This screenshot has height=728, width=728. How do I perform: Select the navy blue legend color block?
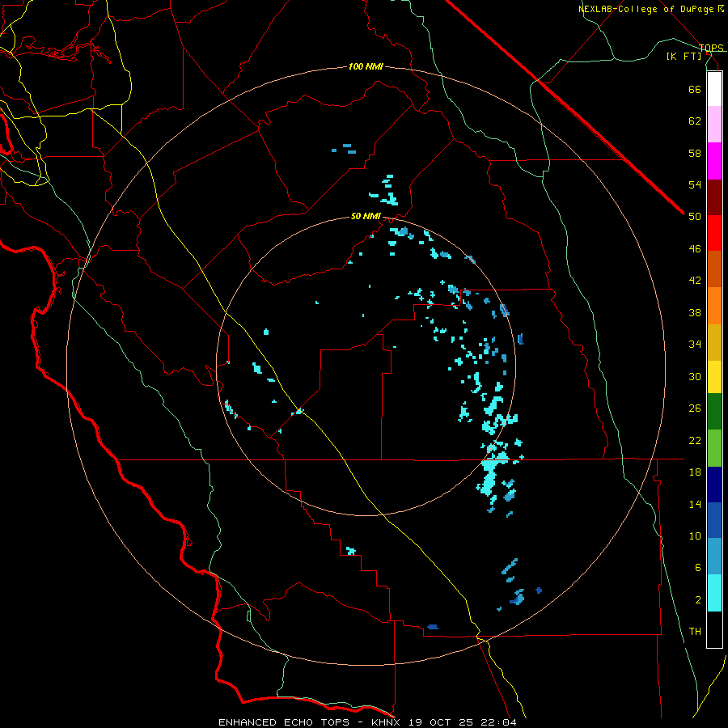pyautogui.click(x=714, y=485)
